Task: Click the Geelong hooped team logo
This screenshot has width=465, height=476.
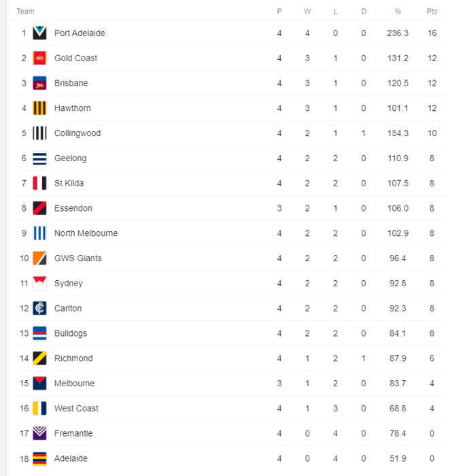Action: (x=40, y=158)
